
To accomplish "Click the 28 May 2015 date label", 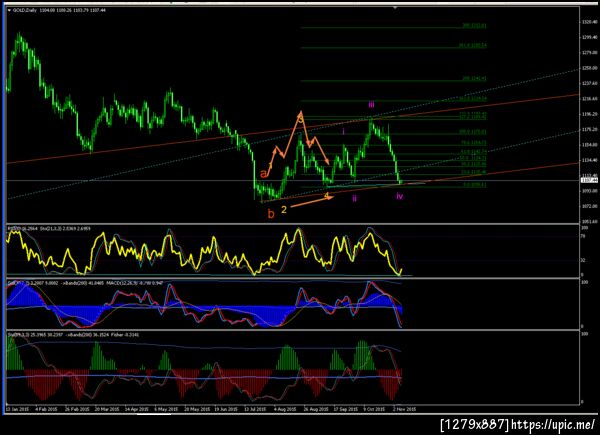I will 197,409.
